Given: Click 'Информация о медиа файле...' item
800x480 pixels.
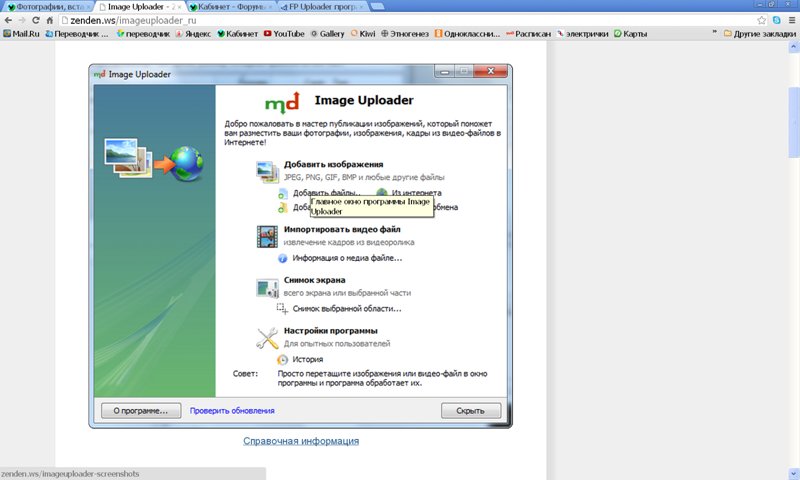Looking at the screenshot, I should (x=347, y=258).
